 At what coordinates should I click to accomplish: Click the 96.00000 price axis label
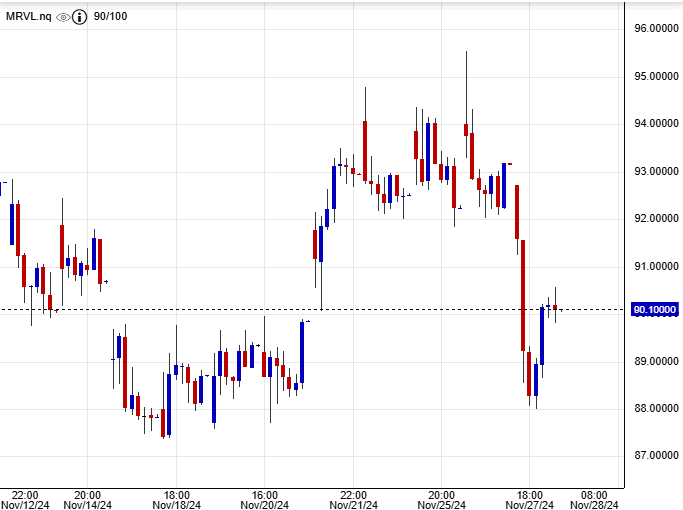[x=655, y=29]
